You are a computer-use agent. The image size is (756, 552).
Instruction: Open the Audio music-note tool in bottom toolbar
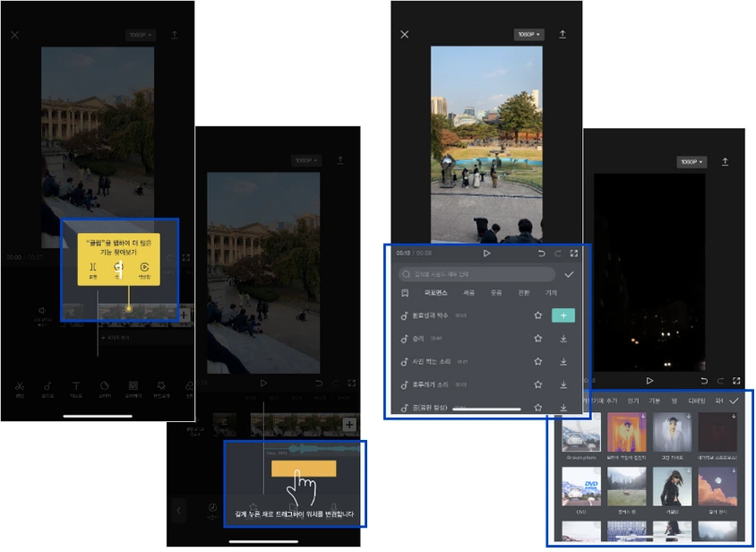click(47, 389)
